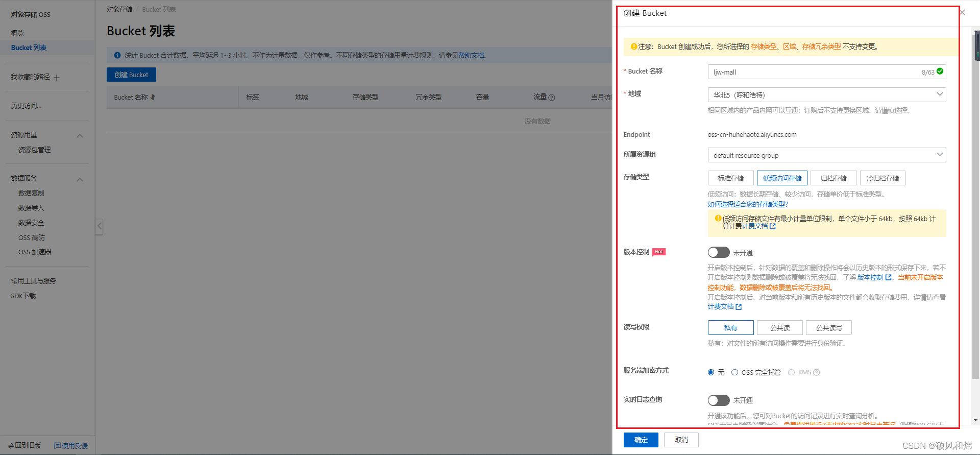Close the 创建 Bucket panel with the X

pyautogui.click(x=962, y=12)
